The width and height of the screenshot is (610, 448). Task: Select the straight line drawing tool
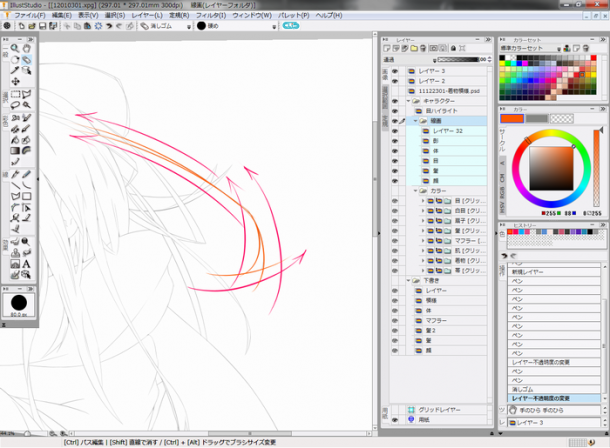(x=15, y=185)
